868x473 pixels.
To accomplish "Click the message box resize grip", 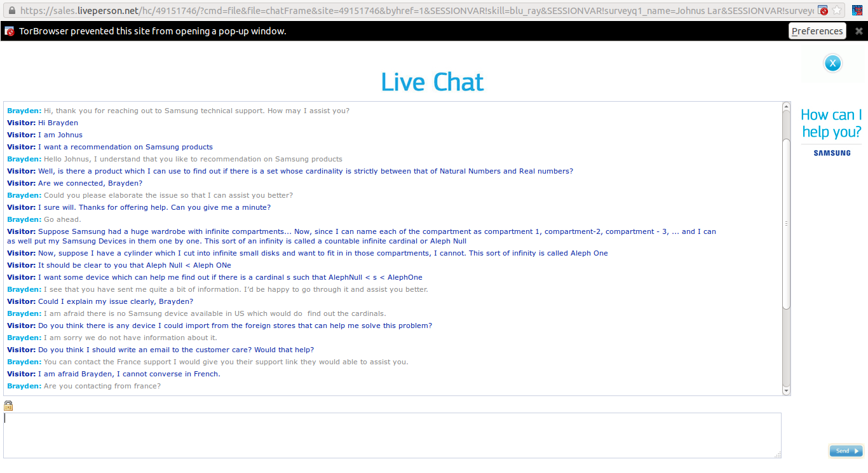I will tap(778, 455).
